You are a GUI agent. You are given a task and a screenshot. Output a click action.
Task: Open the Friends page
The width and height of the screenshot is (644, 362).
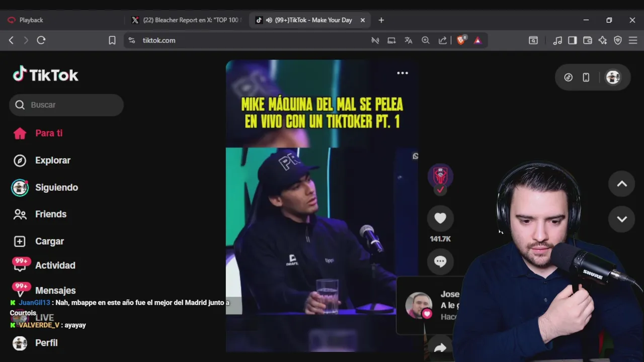point(50,214)
